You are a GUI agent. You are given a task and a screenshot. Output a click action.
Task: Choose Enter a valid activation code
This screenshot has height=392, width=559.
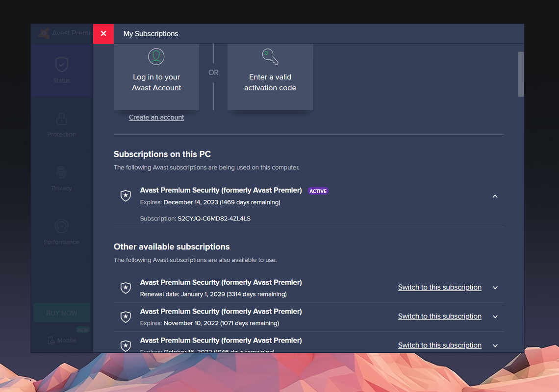pyautogui.click(x=270, y=77)
